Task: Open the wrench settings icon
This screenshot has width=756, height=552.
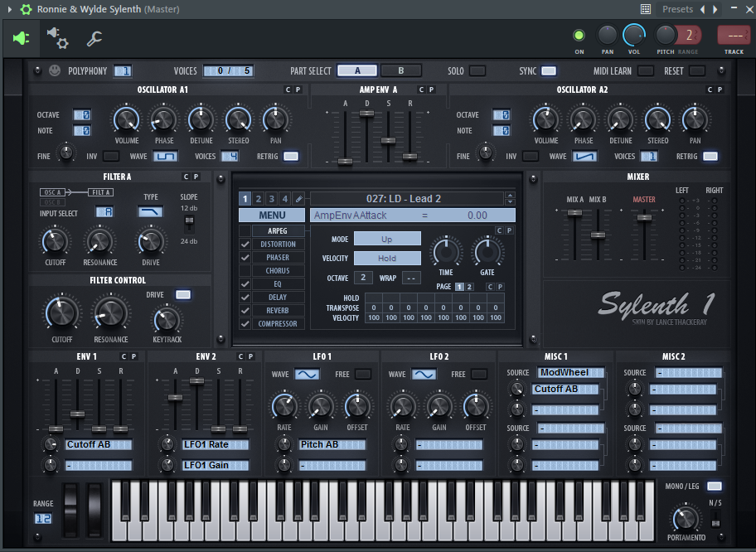Action: point(94,39)
